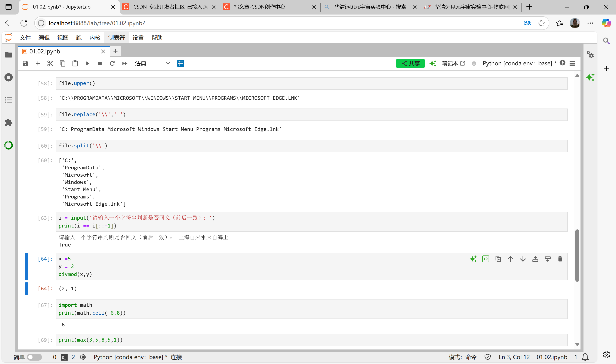Collapse cell [64] input via its blue bar

[27, 267]
